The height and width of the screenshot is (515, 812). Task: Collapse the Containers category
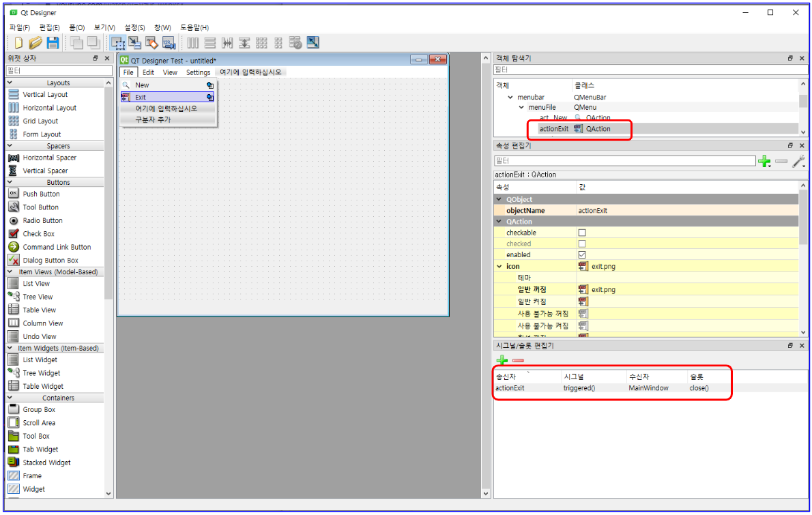coord(10,398)
